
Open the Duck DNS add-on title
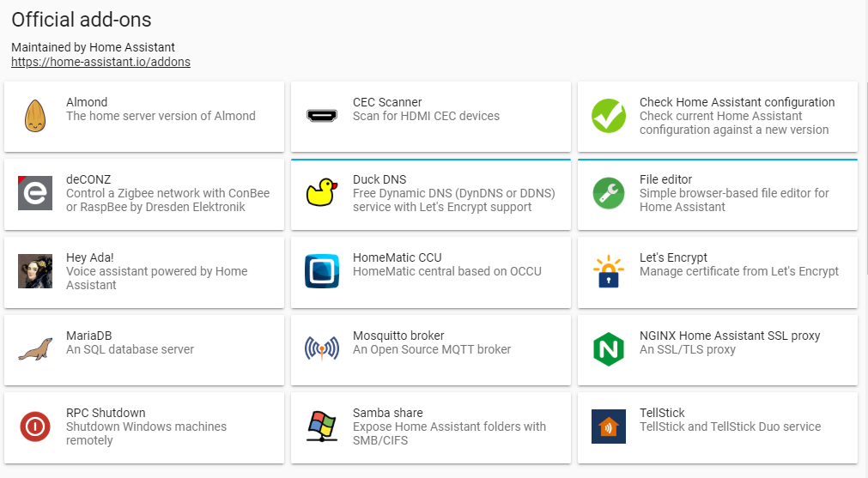[379, 180]
